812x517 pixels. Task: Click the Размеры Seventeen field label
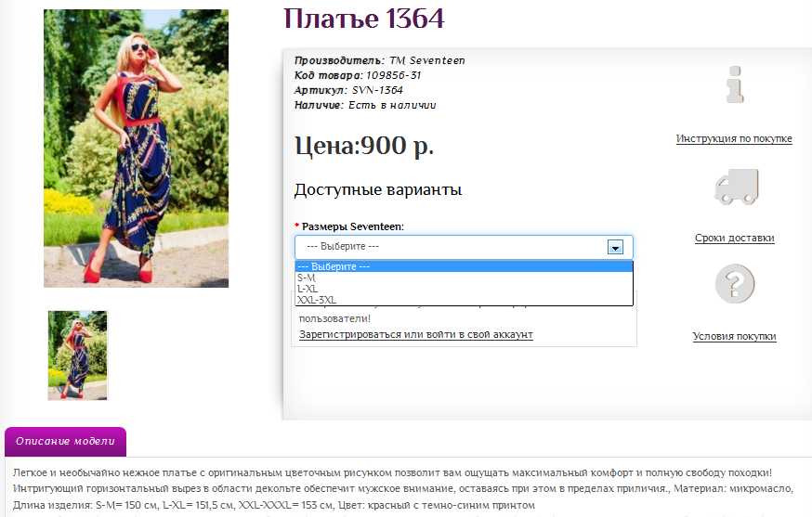click(x=353, y=226)
